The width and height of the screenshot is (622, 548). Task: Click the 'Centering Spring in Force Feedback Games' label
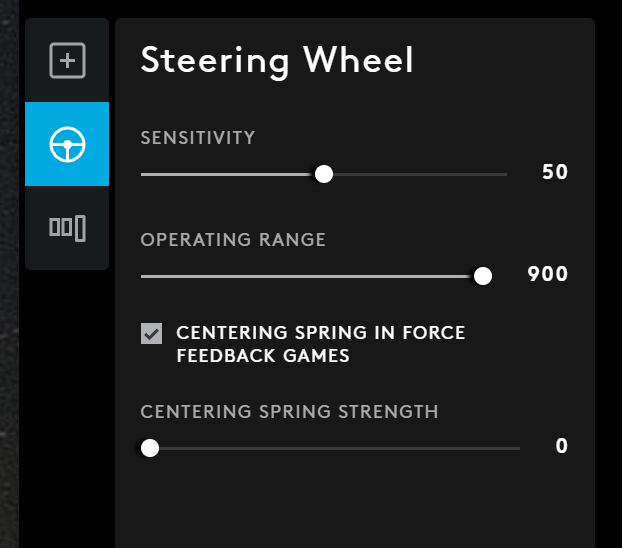tap(320, 344)
